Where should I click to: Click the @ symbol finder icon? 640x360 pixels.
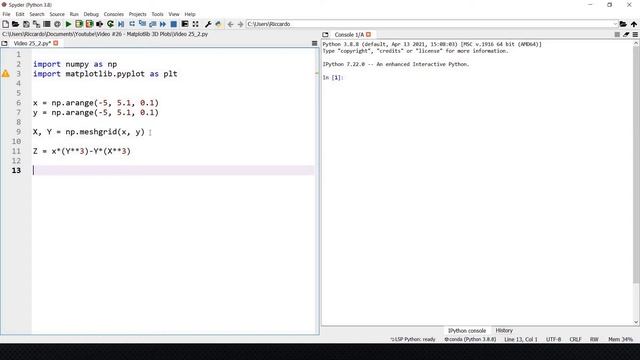[x=57, y=24]
